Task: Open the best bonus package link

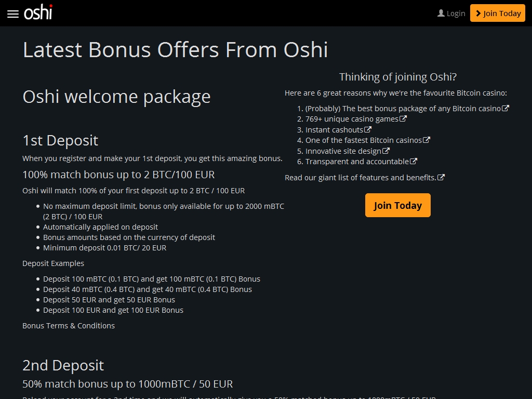Action: 403,109
